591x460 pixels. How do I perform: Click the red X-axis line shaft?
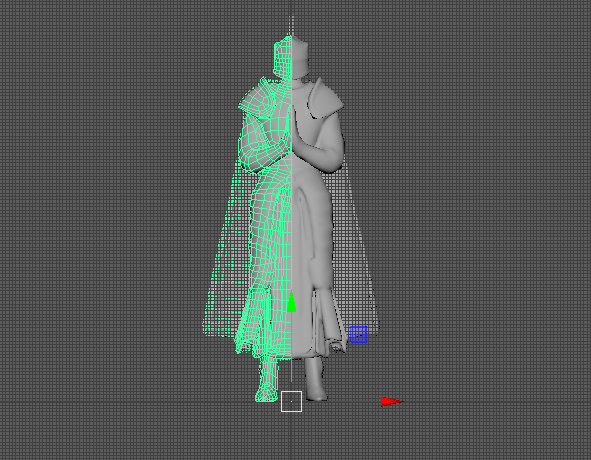pyautogui.click(x=345, y=402)
